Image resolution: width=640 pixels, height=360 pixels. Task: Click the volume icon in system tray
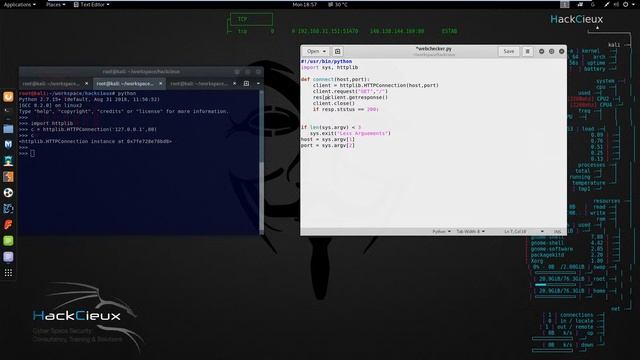pos(616,4)
